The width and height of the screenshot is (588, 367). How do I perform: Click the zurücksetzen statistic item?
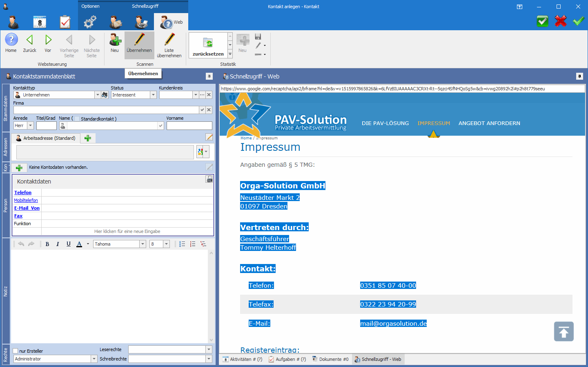pyautogui.click(x=208, y=45)
